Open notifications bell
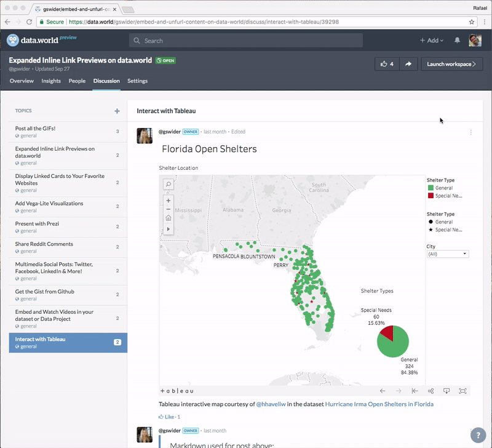492x448 pixels. (x=457, y=40)
